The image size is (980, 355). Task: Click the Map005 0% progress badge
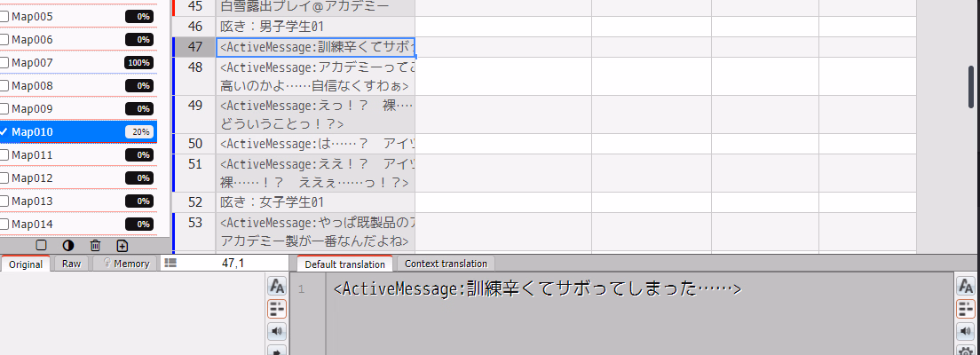pyautogui.click(x=140, y=17)
